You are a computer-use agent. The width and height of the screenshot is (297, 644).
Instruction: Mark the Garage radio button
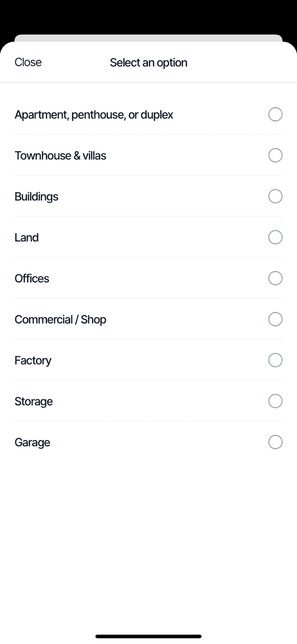pyautogui.click(x=275, y=442)
